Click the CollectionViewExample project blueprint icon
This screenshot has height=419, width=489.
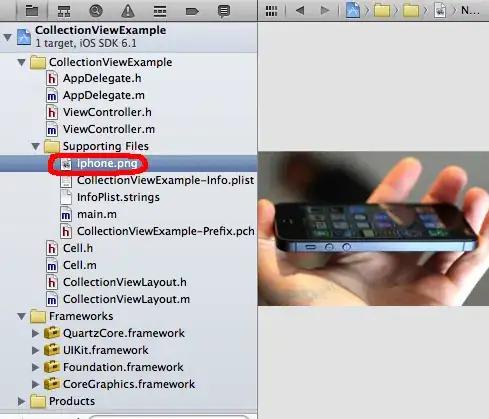click(x=24, y=37)
